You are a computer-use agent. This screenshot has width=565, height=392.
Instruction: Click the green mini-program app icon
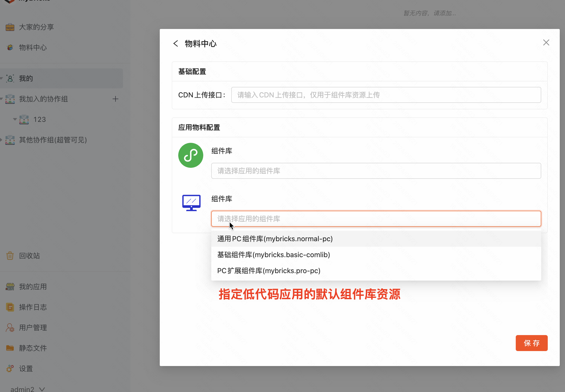(x=190, y=155)
